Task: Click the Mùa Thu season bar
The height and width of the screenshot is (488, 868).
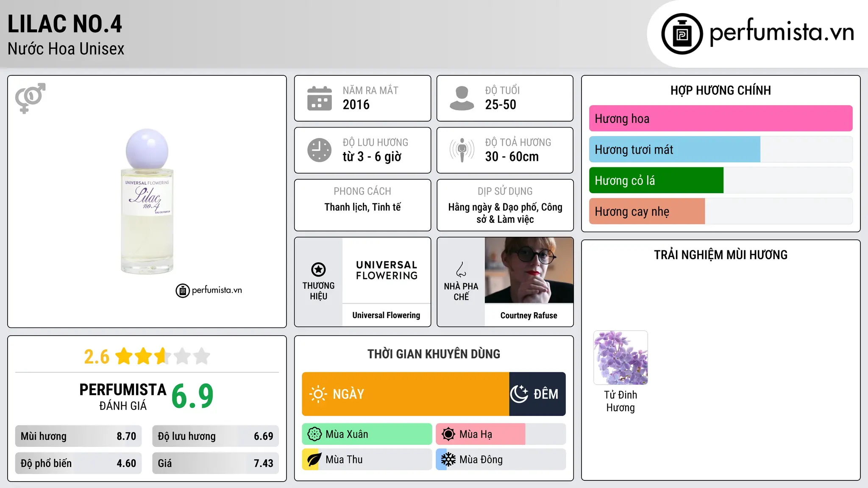Action: point(367,460)
